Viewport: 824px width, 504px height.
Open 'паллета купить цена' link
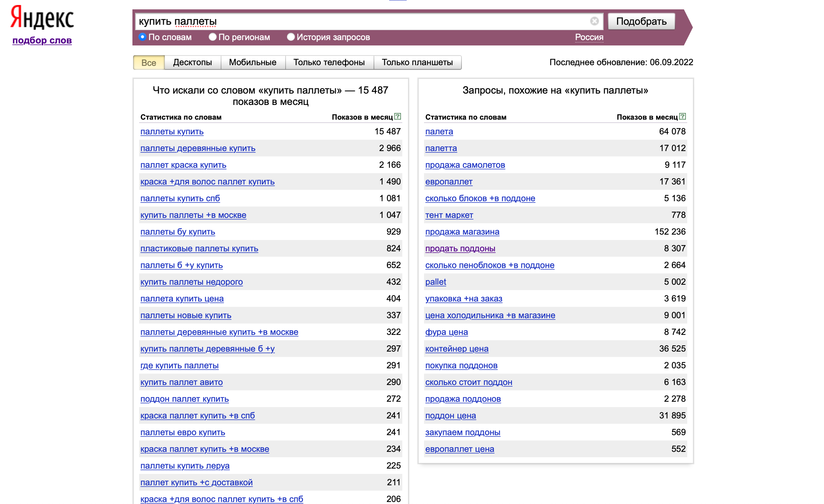pos(182,299)
